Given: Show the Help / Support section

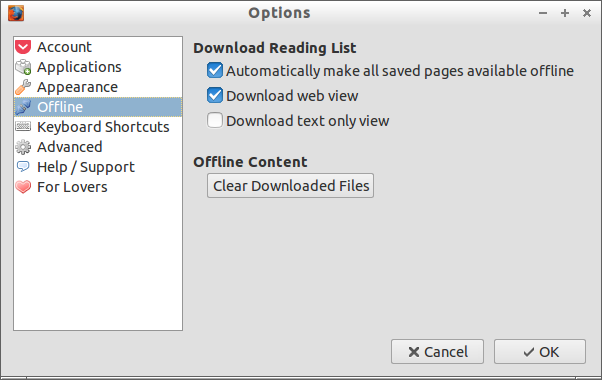Looking at the screenshot, I should 98,167.
